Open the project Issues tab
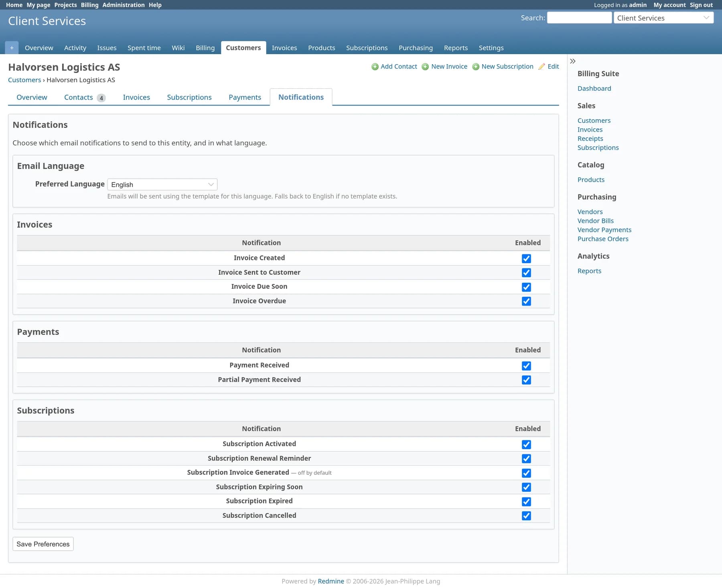Viewport: 722px width, 588px height. 107,48
